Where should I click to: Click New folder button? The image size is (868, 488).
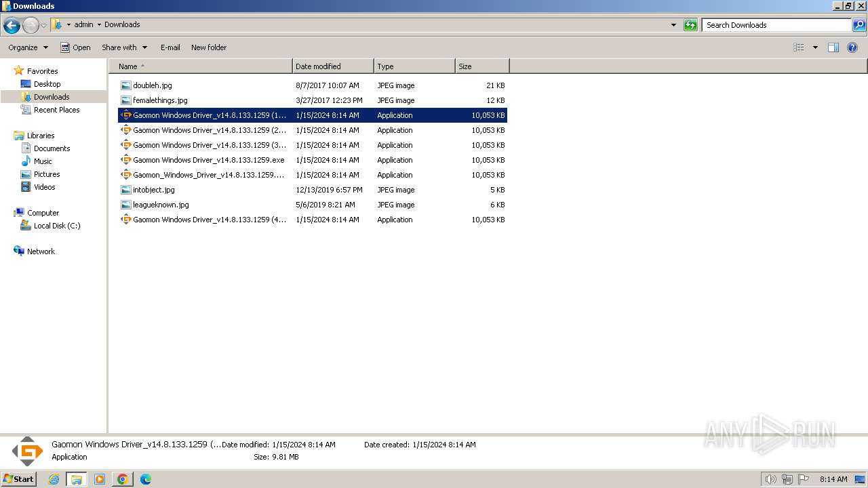209,47
